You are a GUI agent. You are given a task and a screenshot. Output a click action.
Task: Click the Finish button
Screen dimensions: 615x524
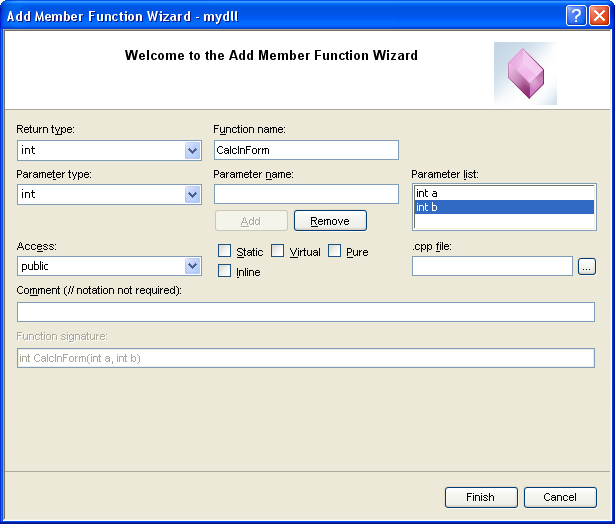tap(481, 497)
